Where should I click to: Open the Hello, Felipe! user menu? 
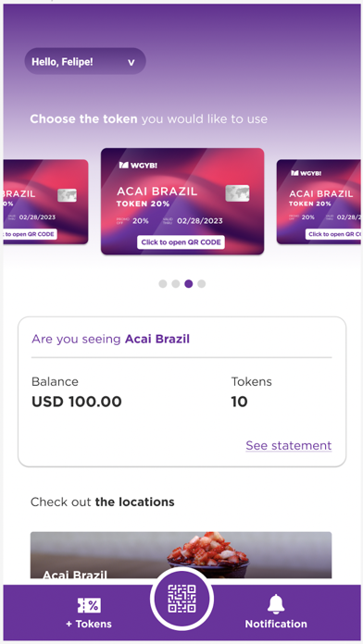[85, 61]
